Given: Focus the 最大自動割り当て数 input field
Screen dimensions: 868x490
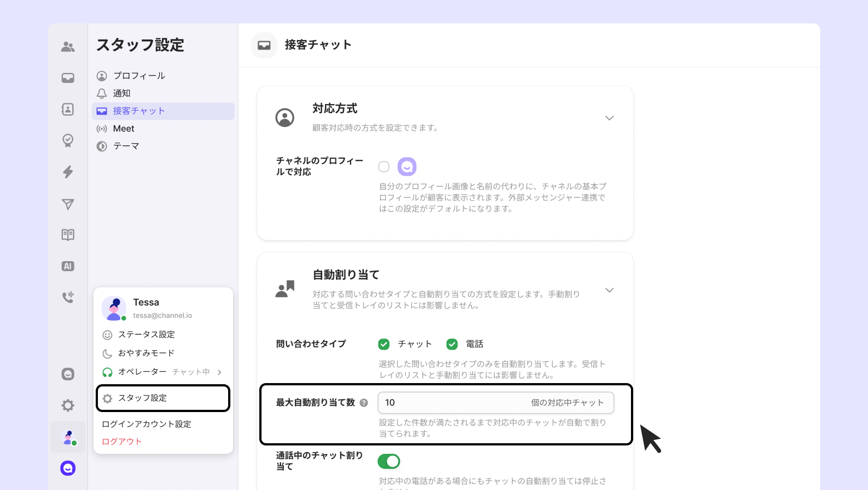Looking at the screenshot, I should (x=496, y=403).
